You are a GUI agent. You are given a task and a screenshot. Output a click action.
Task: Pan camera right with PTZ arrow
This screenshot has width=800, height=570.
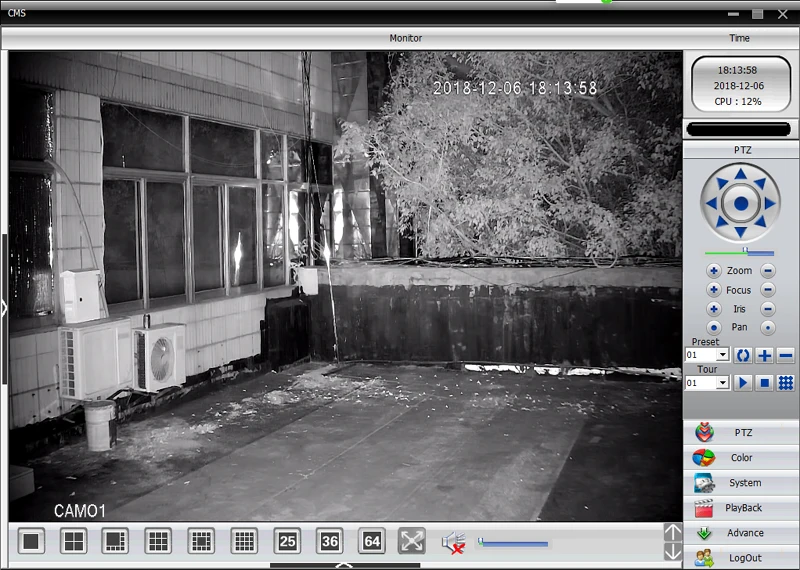point(770,204)
